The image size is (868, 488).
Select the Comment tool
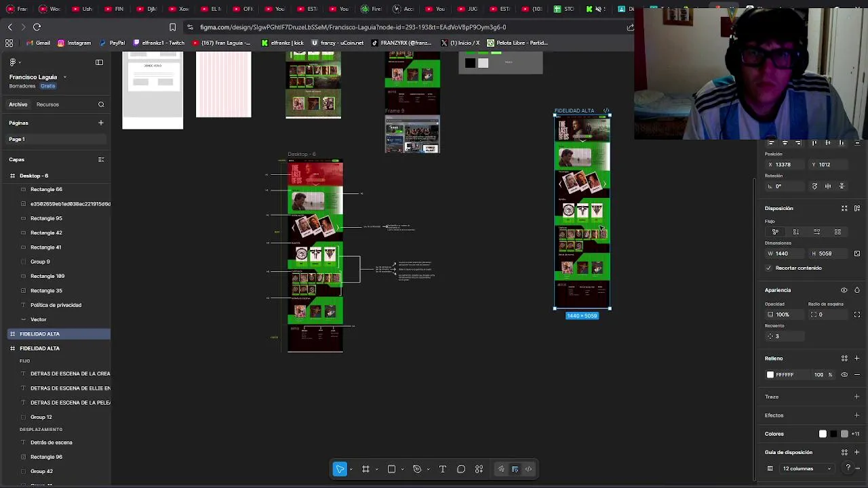461,469
